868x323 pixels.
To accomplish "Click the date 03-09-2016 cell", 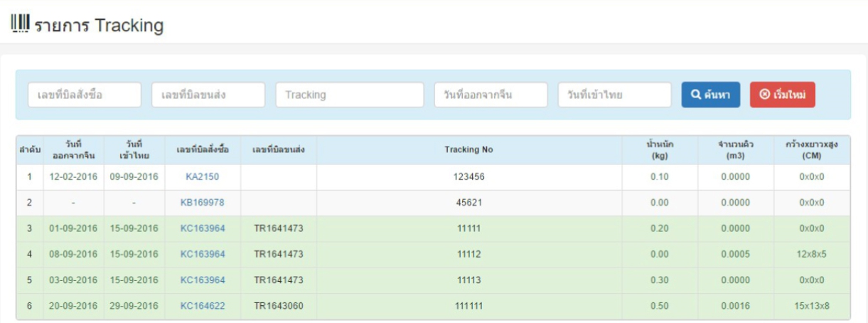I will 73,280.
